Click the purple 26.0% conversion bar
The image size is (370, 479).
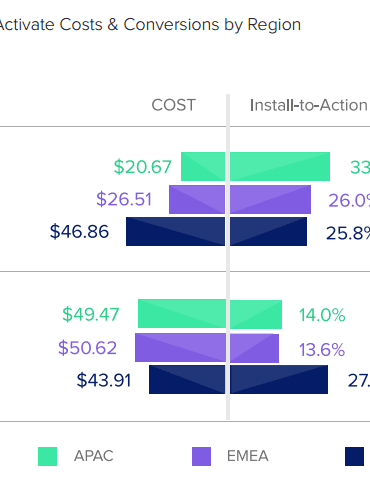coord(270,199)
